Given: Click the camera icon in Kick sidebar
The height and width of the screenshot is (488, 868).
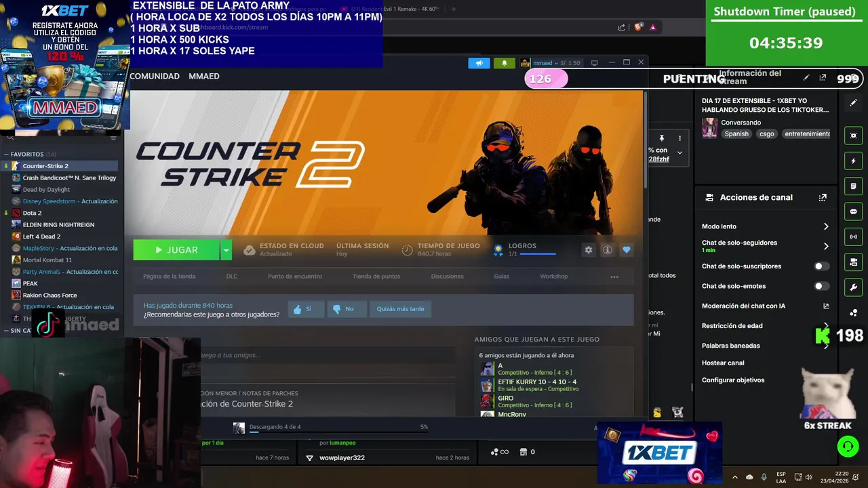Looking at the screenshot, I should [x=854, y=262].
